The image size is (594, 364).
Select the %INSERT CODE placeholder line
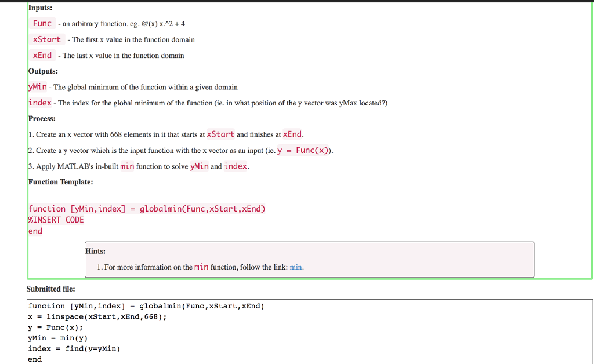coord(56,220)
